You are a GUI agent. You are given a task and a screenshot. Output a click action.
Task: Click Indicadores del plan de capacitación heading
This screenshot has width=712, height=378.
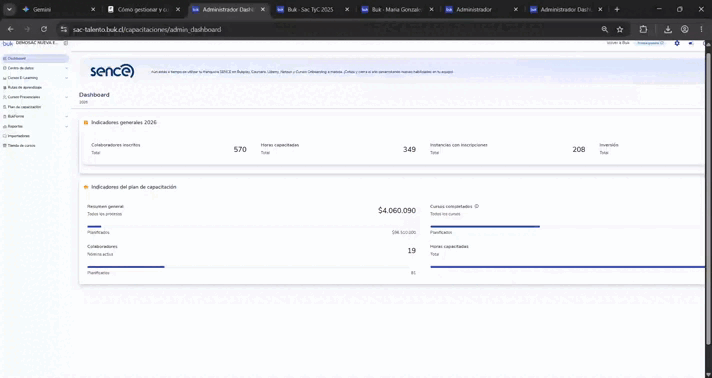pos(134,187)
